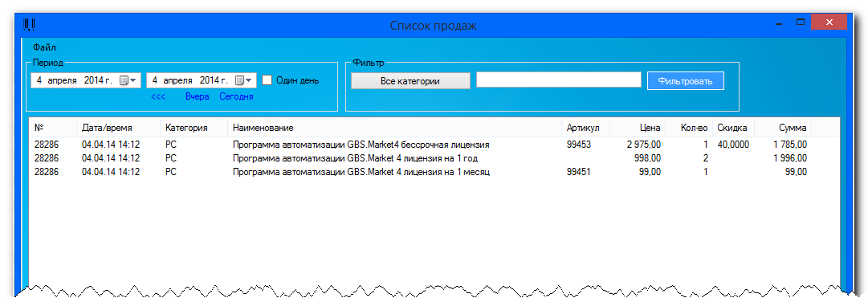Click the day number in the start date field
The height and width of the screenshot is (298, 868).
[x=39, y=80]
